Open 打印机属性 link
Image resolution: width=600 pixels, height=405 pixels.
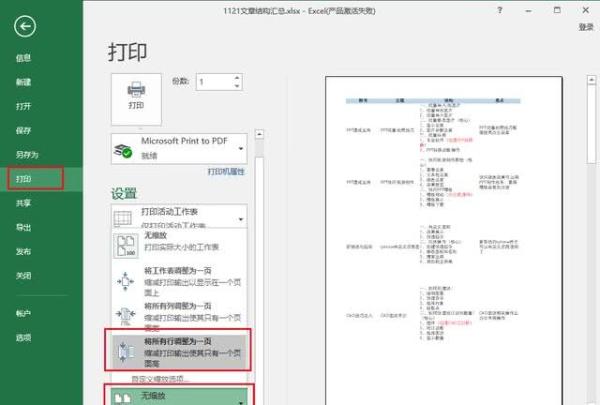227,171
